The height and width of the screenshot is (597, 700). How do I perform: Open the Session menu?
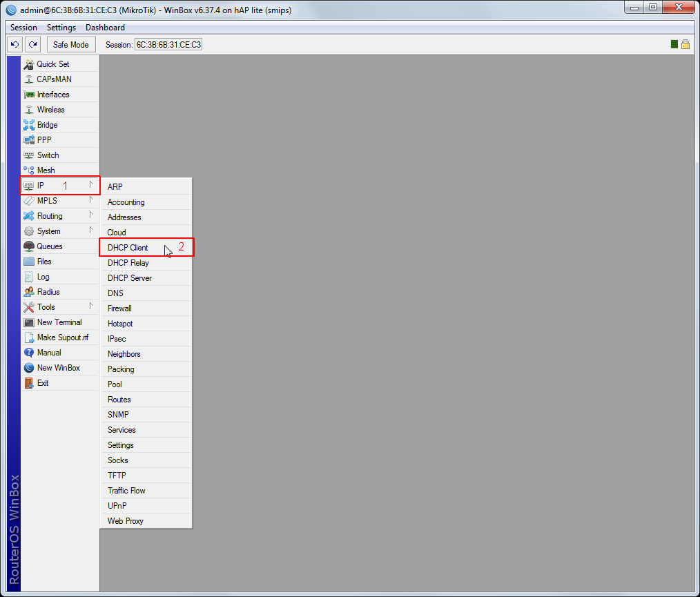click(23, 28)
